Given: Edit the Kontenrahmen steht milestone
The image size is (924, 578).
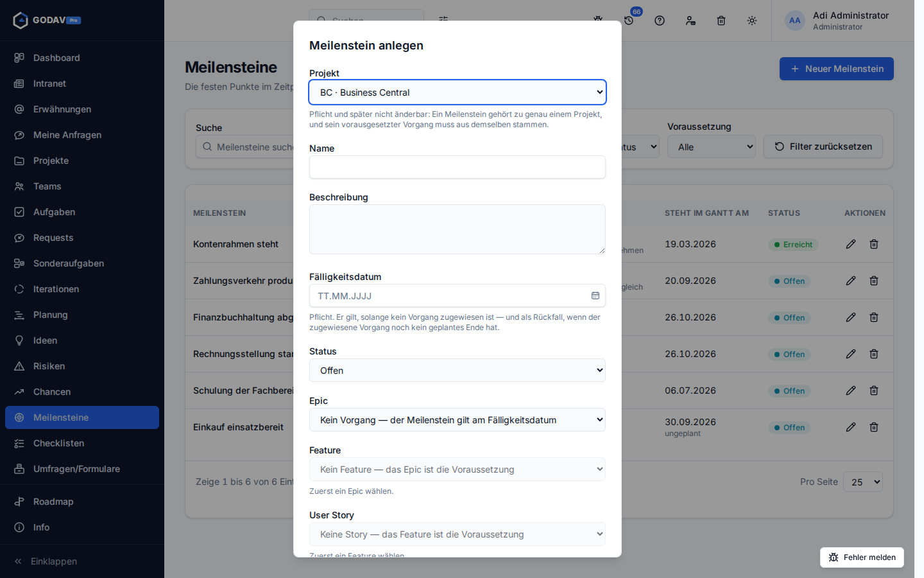Looking at the screenshot, I should coord(851,244).
